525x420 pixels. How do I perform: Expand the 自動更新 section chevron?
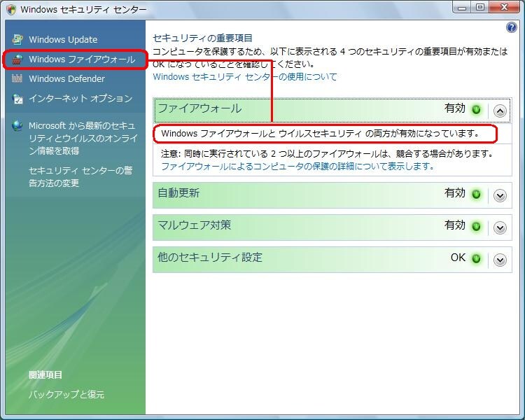pos(500,195)
